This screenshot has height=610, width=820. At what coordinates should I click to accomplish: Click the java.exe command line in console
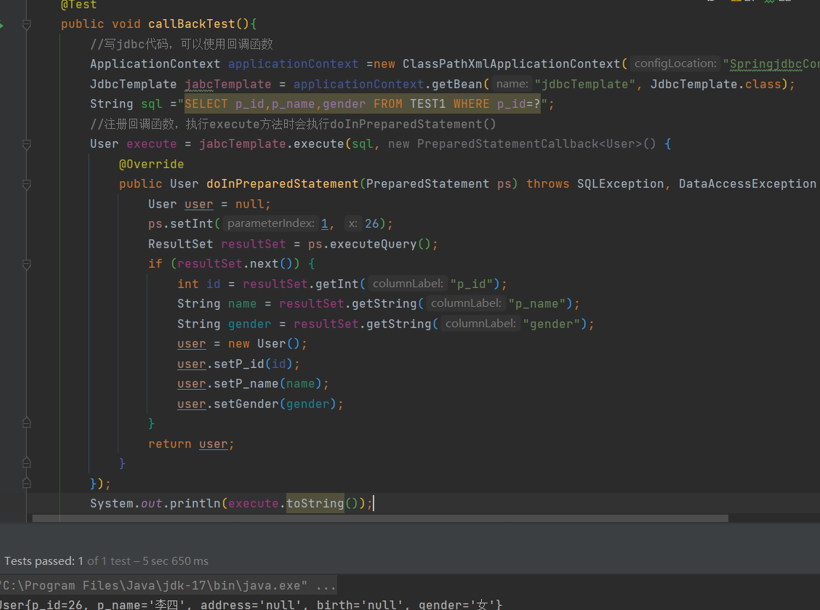[x=167, y=585]
